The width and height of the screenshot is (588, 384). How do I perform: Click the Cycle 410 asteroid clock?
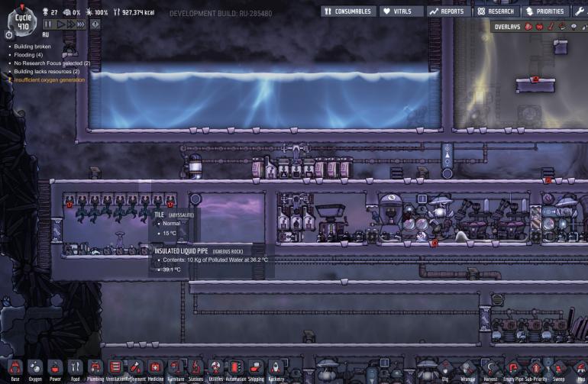click(x=22, y=21)
